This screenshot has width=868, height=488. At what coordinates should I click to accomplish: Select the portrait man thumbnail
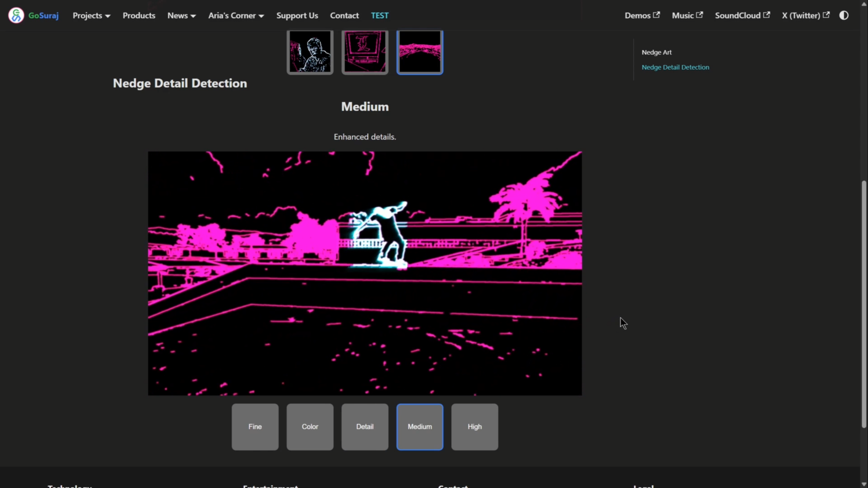[x=310, y=52]
